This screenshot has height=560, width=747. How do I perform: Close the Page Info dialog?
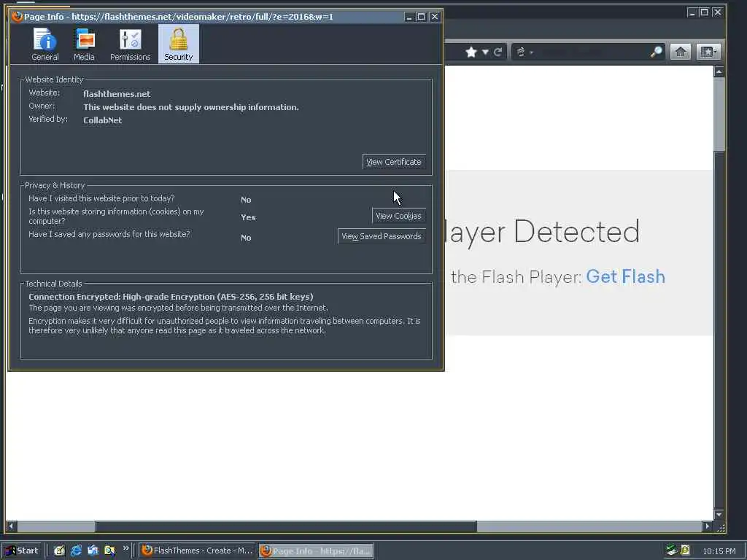click(435, 17)
